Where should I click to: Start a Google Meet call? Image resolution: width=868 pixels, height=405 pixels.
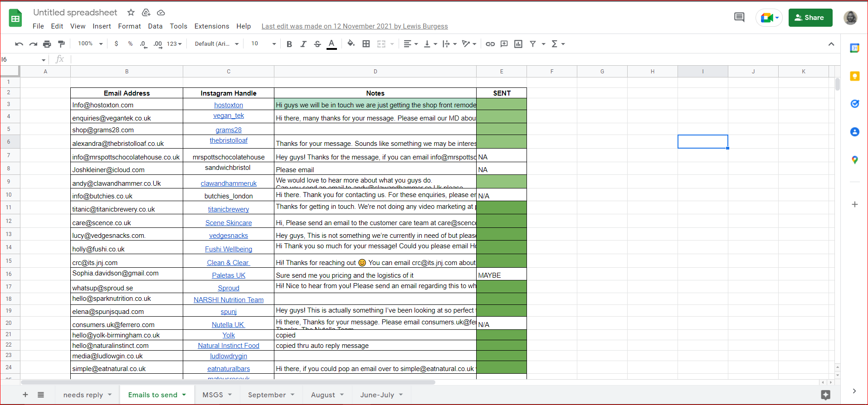click(x=769, y=18)
